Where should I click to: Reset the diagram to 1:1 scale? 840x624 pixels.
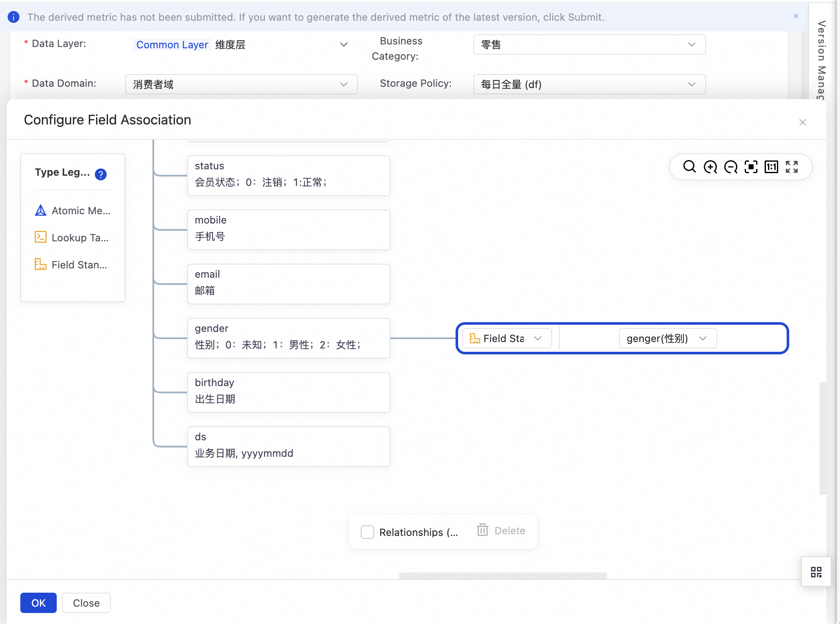coord(771,167)
